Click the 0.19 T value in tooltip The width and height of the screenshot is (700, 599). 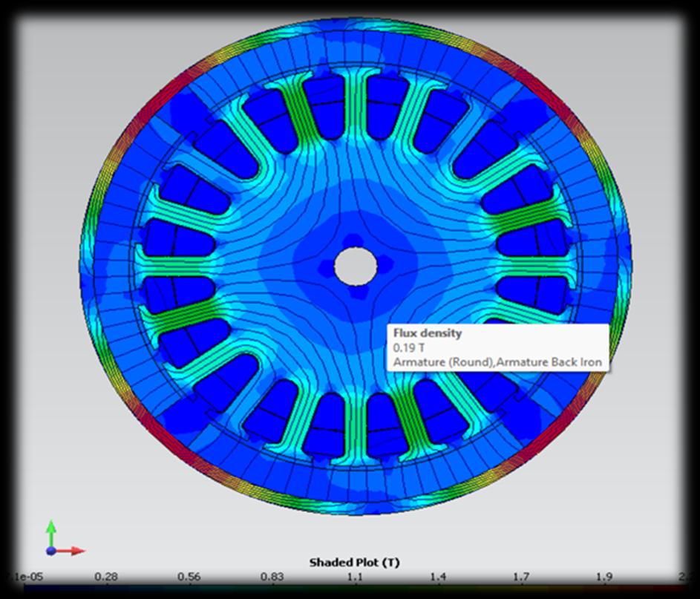tap(409, 347)
